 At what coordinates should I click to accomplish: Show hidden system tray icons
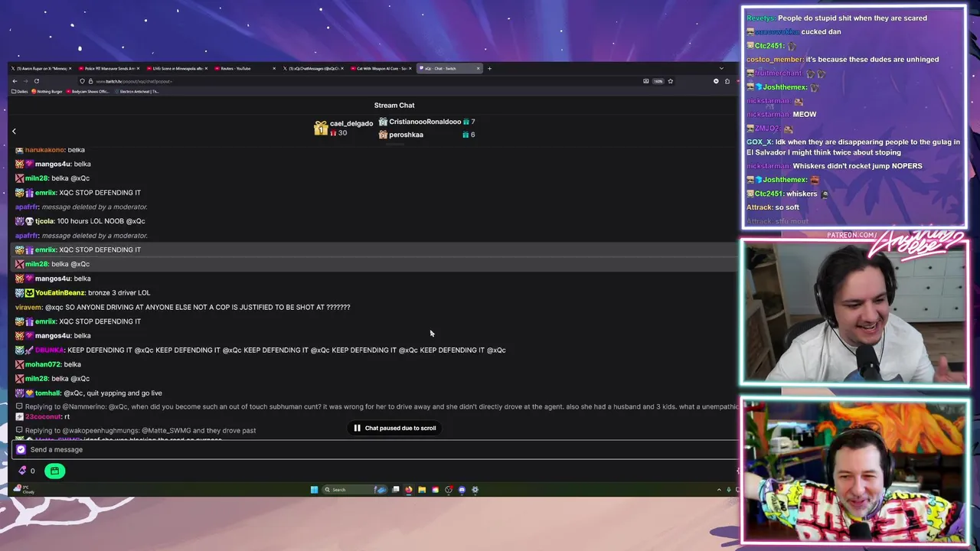[x=719, y=490]
